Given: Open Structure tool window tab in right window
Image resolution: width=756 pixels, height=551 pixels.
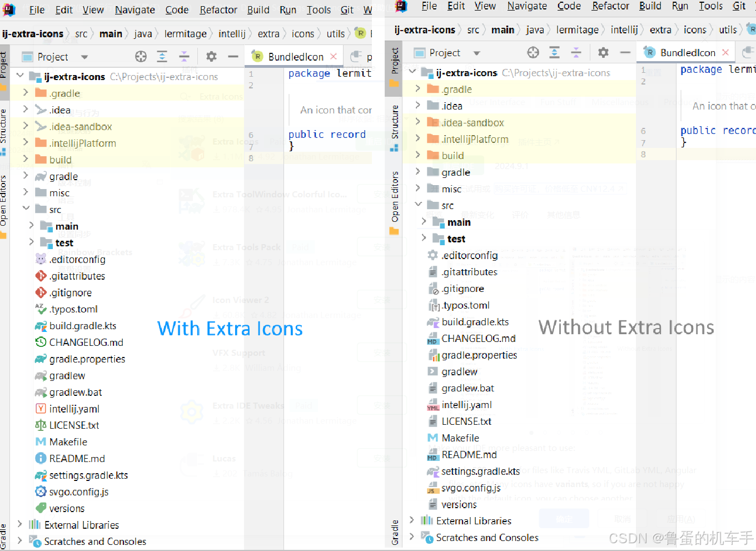Looking at the screenshot, I should click(395, 127).
